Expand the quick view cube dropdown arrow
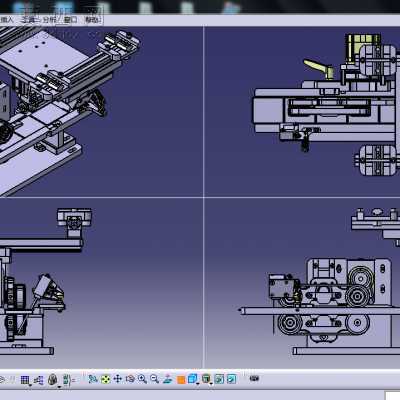 [198, 384]
